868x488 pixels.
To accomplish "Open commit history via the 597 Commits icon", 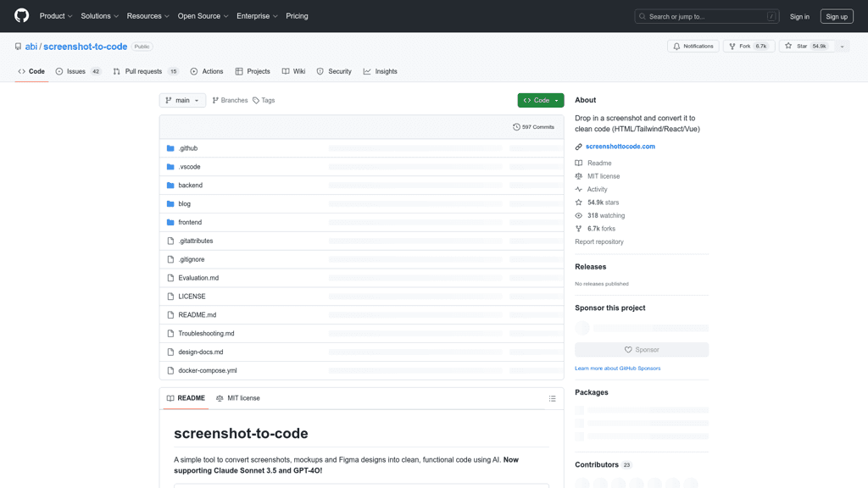I will click(x=517, y=126).
